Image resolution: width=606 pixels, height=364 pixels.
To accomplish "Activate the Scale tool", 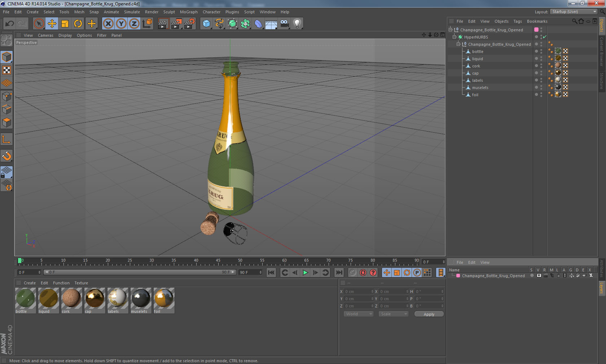I will [65, 24].
